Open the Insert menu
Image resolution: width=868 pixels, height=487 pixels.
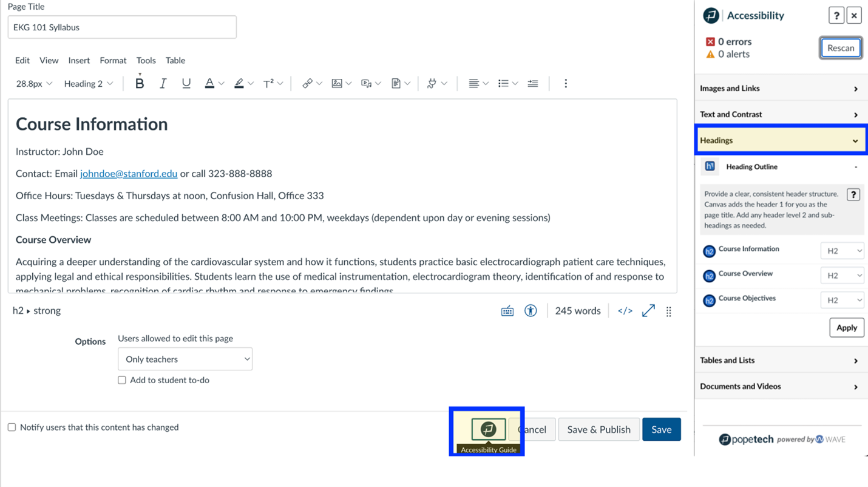(79, 61)
